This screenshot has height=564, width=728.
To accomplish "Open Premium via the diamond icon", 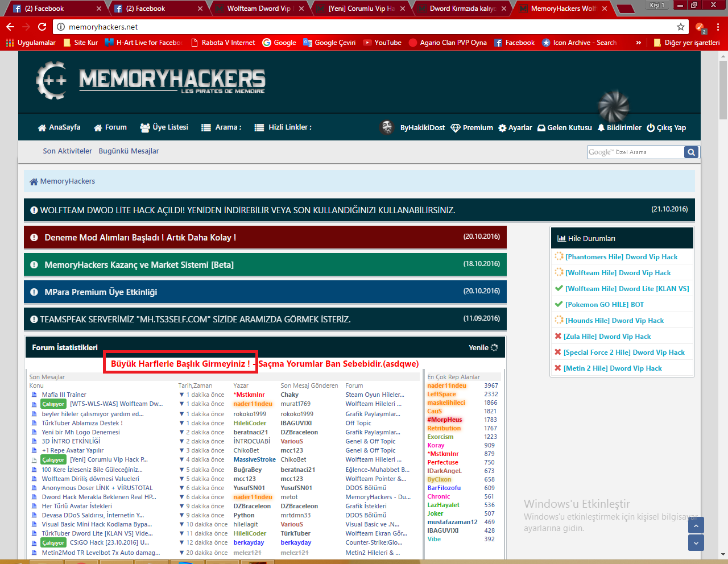I will 456,128.
